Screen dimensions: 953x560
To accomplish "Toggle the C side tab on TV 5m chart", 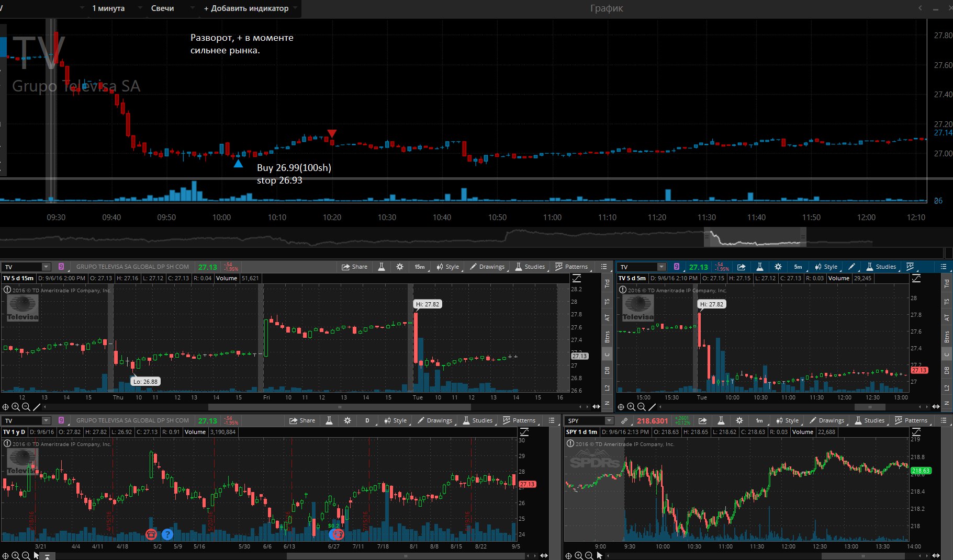I will [947, 355].
